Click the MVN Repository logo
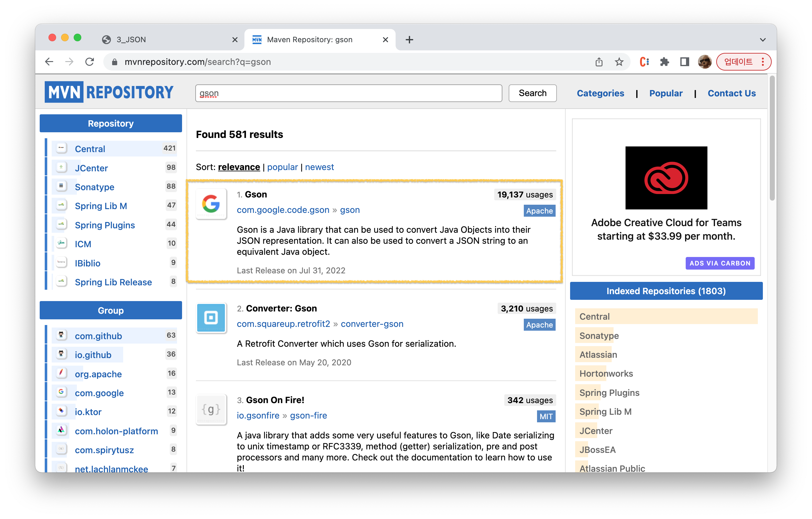Viewport: 812px width, 519px height. point(109,92)
